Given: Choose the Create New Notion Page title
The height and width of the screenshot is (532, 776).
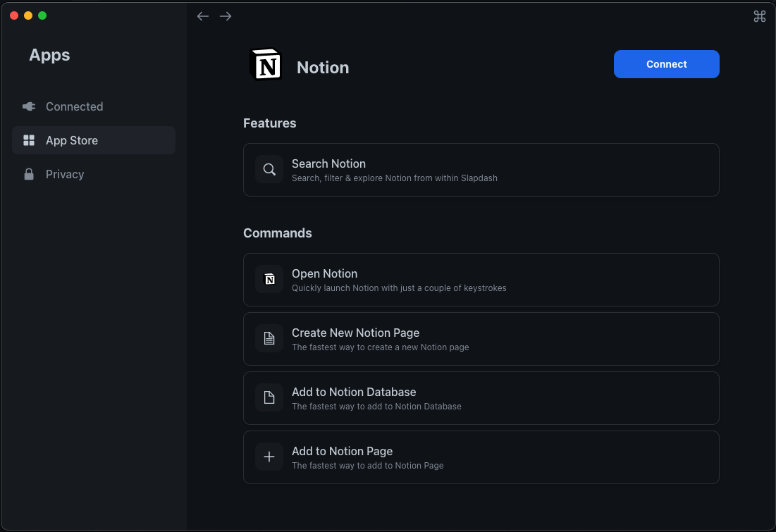Looking at the screenshot, I should pos(355,333).
